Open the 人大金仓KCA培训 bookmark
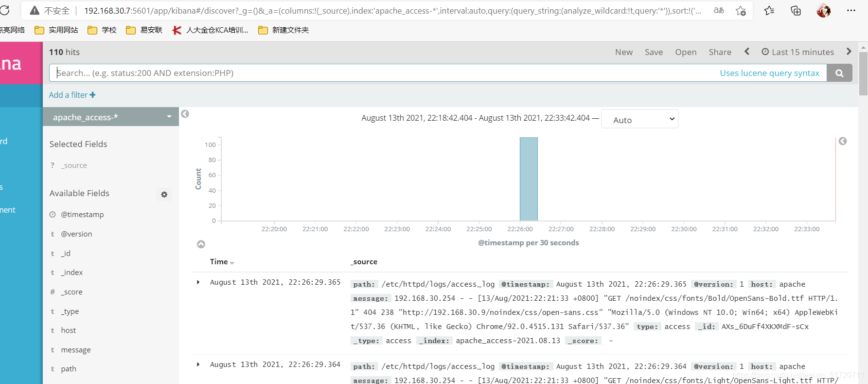The width and height of the screenshot is (868, 384). 211,30
